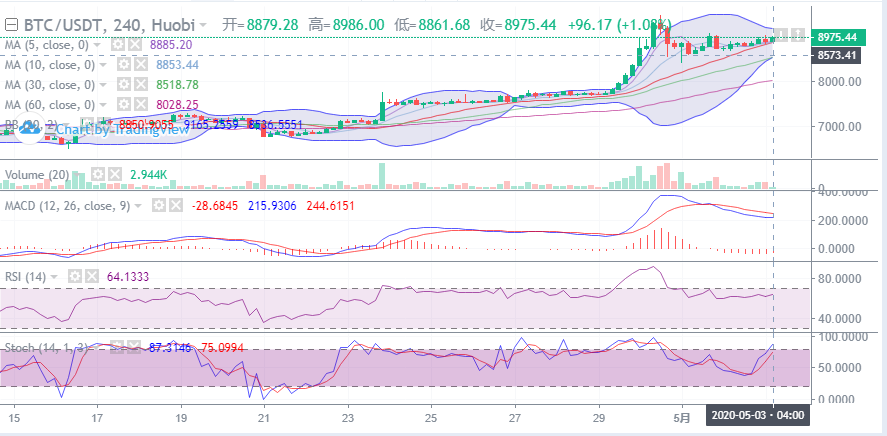This screenshot has height=436, width=887.
Task: Click the green 8975.44 price label
Action: click(838, 37)
